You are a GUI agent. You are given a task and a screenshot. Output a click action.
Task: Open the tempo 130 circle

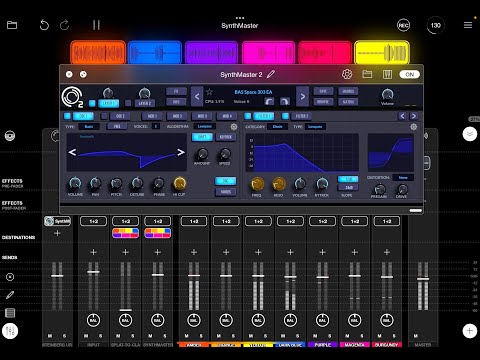point(435,25)
